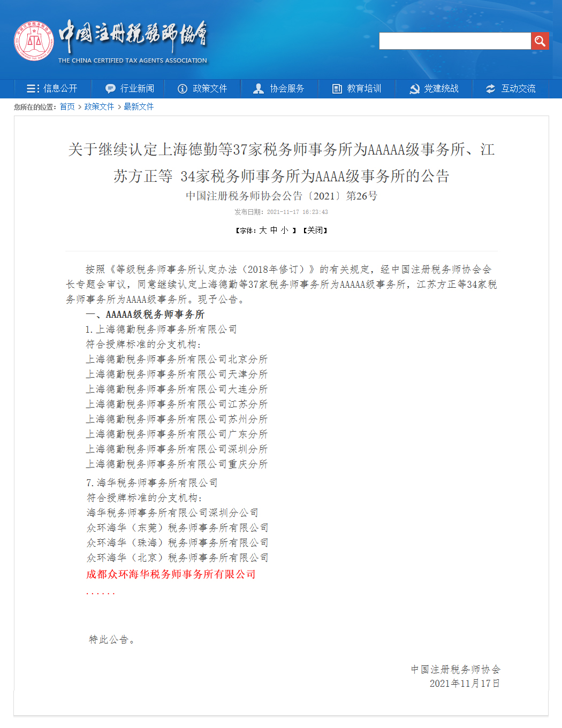Click the 行业新闻 speech bubble icon
The width and height of the screenshot is (562, 728).
pos(110,89)
